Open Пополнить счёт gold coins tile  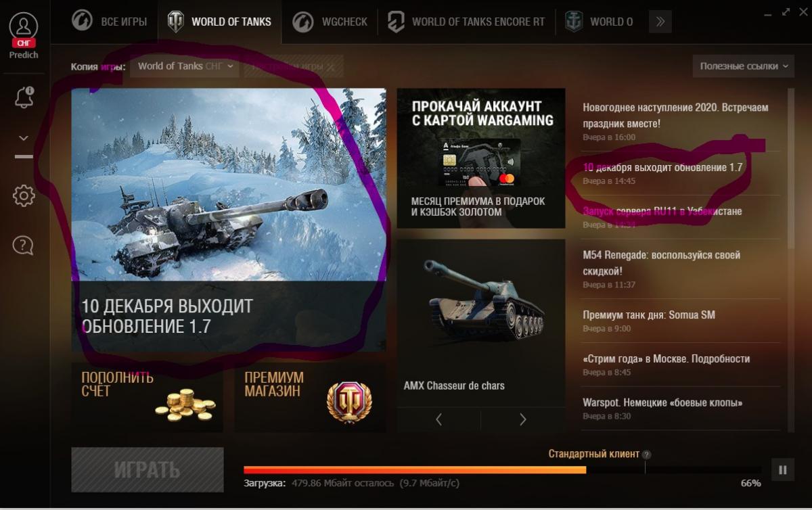pos(148,398)
